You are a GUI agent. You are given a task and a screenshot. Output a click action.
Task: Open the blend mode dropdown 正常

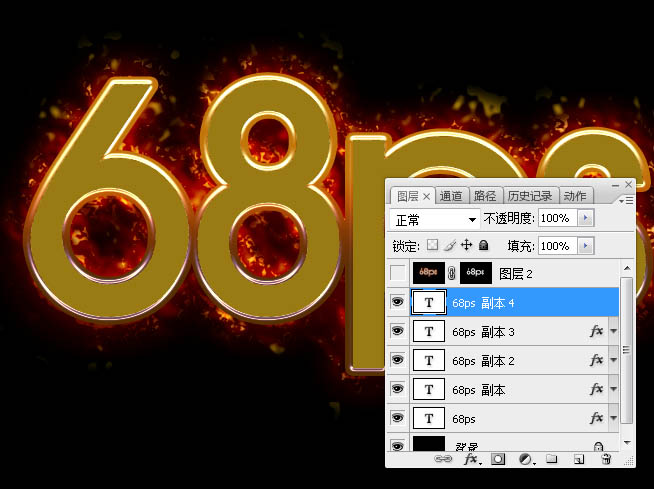coord(434,218)
